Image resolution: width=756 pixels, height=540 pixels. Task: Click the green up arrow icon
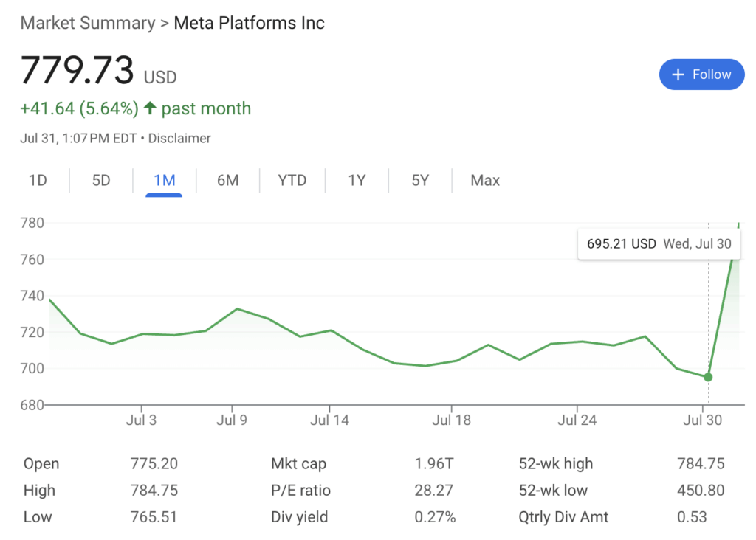(150, 108)
